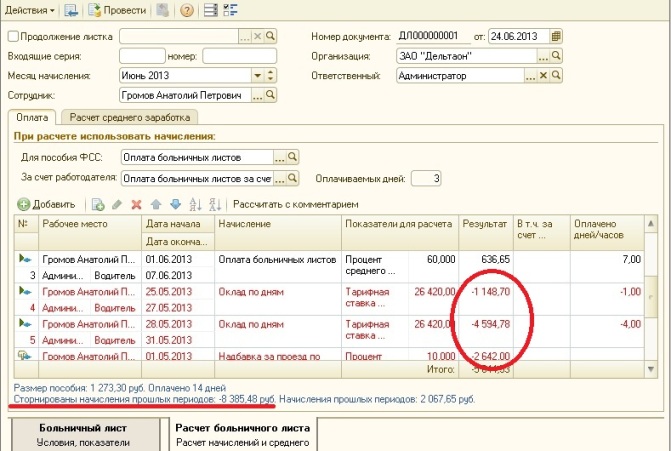Image resolution: width=671 pixels, height=451 pixels.
Task: Open calendar picker next to document date
Action: click(557, 37)
